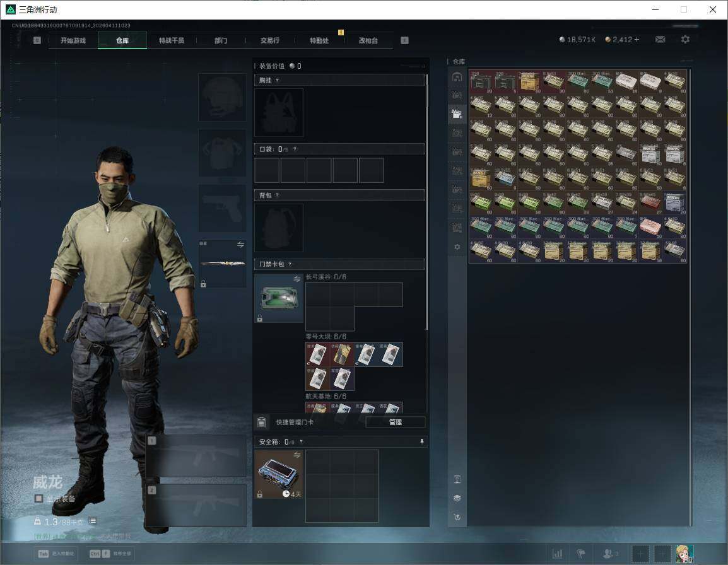Image resolution: width=728 pixels, height=565 pixels.
Task: Click the flag icon in bottom bar
Action: tap(581, 554)
